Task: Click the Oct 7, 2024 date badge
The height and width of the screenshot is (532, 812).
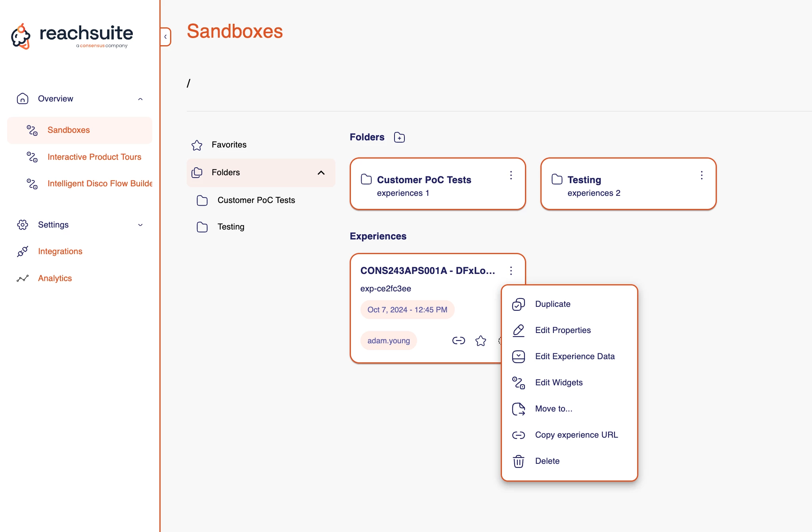Action: tap(407, 310)
